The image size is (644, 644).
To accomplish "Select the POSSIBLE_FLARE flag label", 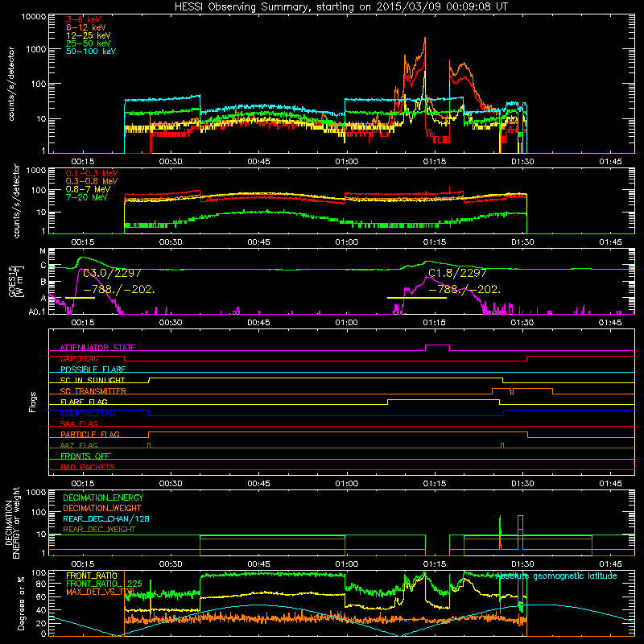I will pos(93,369).
